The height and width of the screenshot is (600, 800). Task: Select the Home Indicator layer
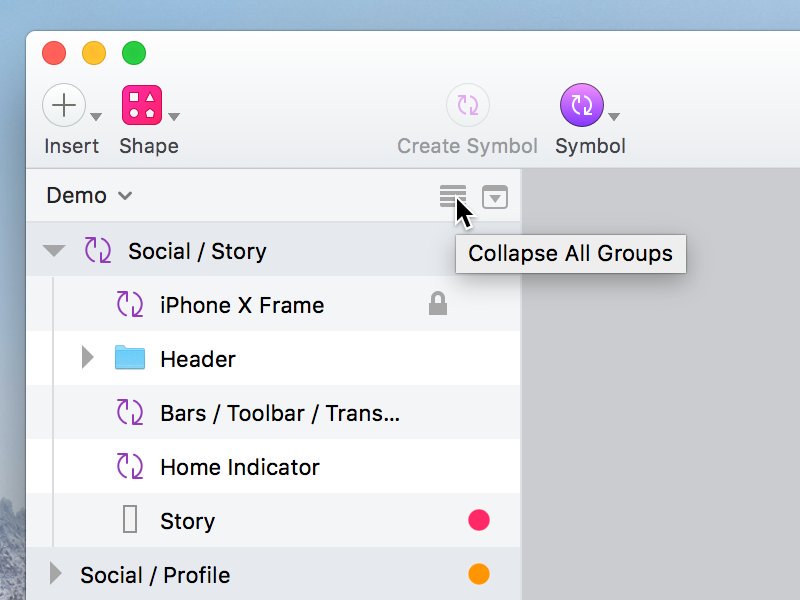pyautogui.click(x=240, y=467)
